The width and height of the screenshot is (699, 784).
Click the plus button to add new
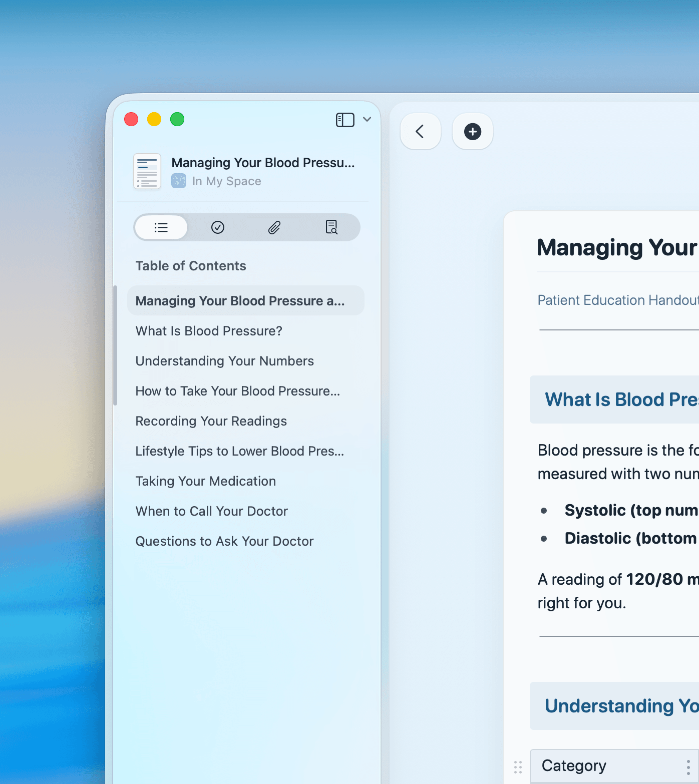click(472, 132)
